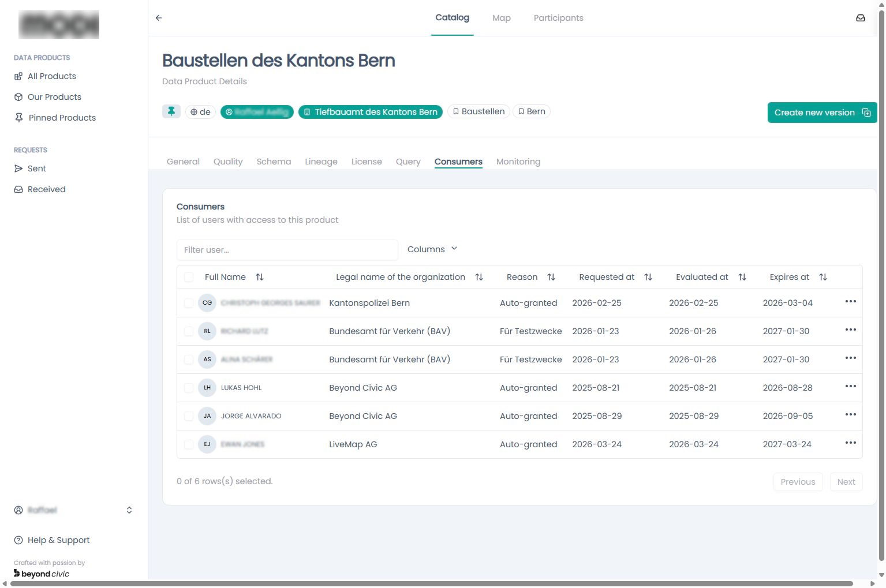Check the Kantonspolizei Bern row checkbox
Image resolution: width=886 pixels, height=588 pixels.
coord(189,303)
